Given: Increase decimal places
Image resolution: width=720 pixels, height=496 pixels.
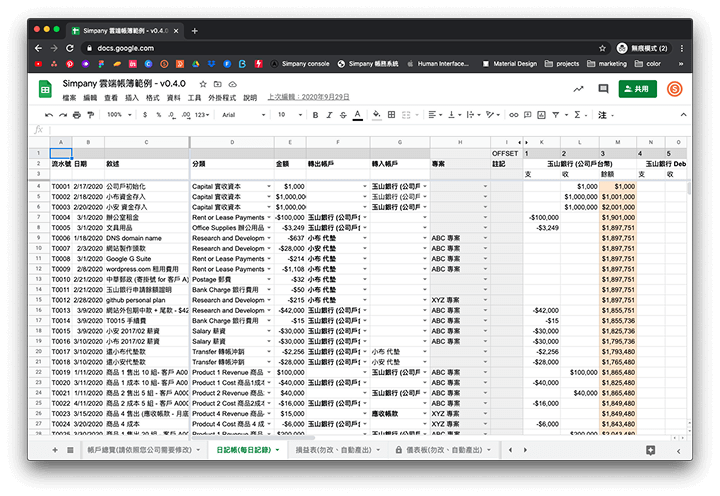Looking at the screenshot, I should (186, 115).
